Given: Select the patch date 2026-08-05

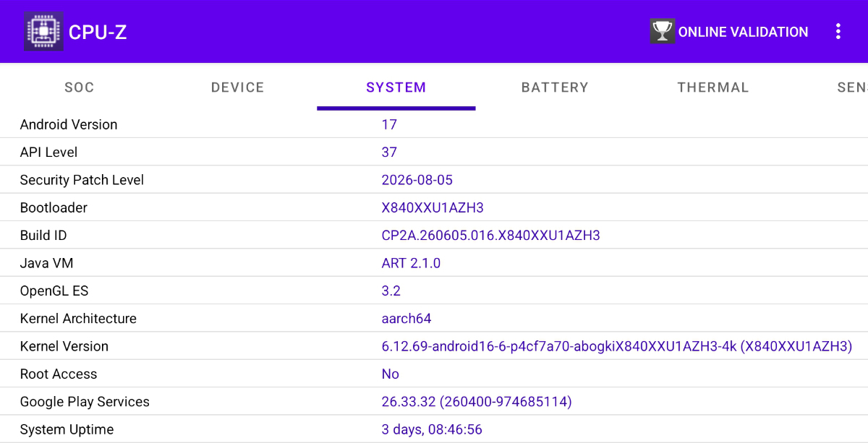Looking at the screenshot, I should [x=417, y=180].
